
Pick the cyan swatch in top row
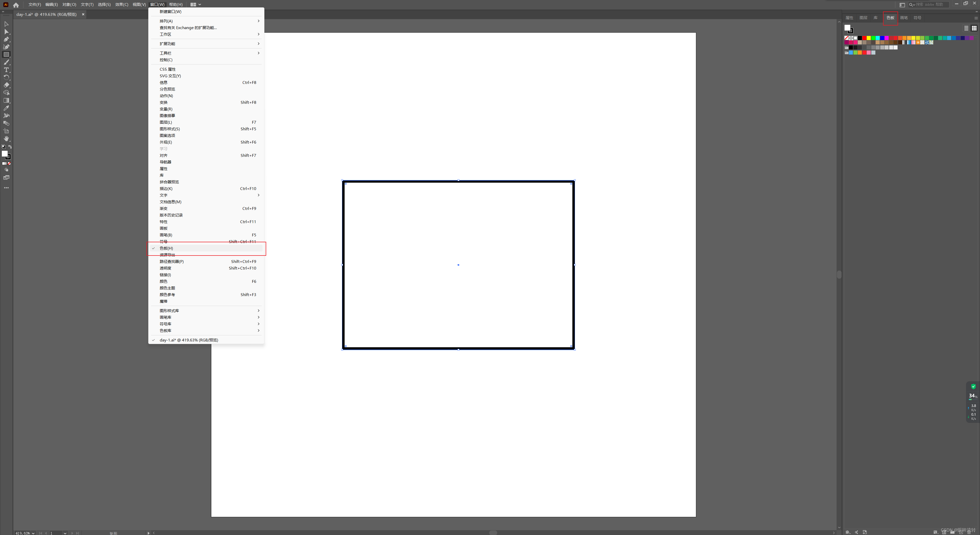pos(878,38)
